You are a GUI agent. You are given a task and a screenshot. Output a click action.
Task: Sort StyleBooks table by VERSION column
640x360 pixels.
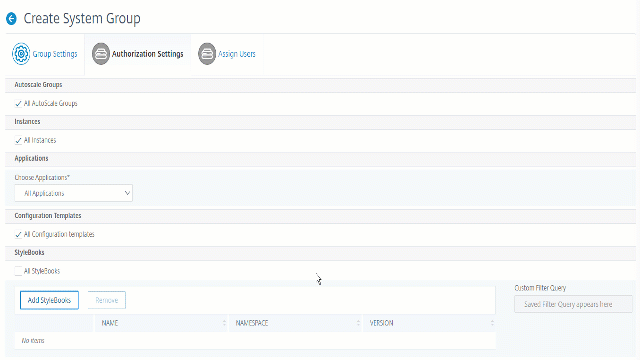click(429, 323)
